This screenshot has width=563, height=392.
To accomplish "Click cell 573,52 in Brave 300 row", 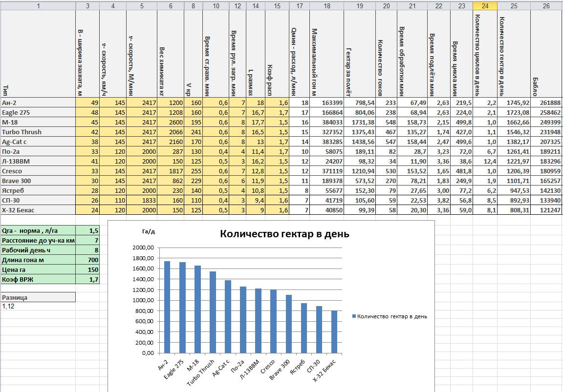I will click(360, 181).
